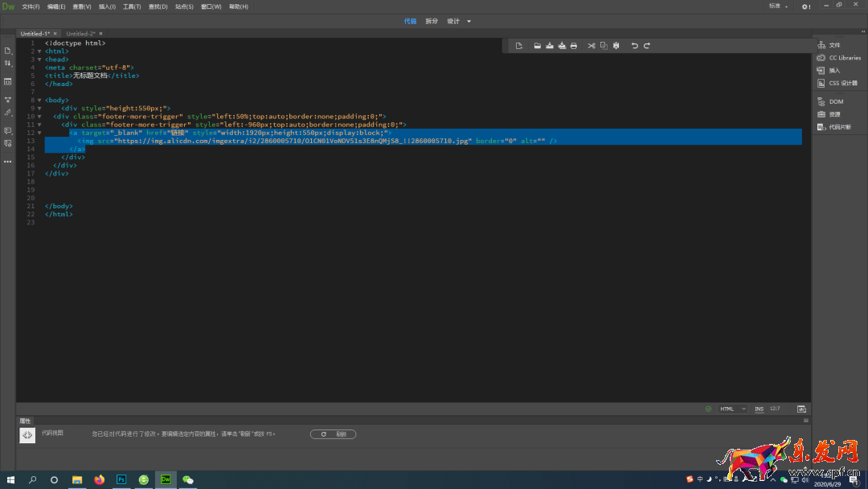Collapse the head tag fold arrow at line 3
Viewport: 868px width, 489px height.
(x=39, y=60)
